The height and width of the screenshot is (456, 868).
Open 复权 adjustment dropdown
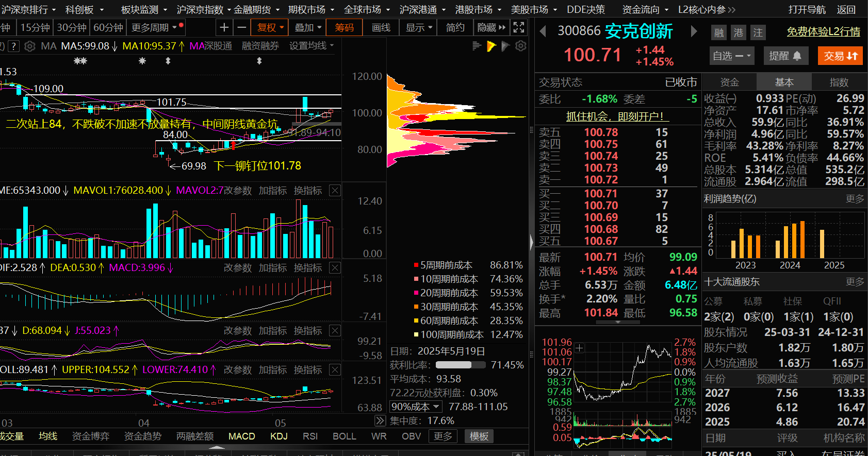[x=271, y=27]
